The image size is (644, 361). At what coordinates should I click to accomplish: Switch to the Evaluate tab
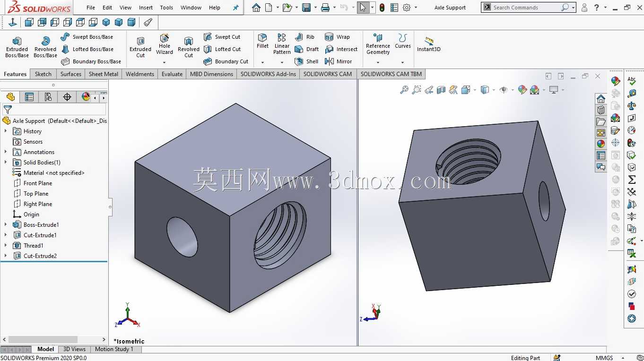tap(172, 74)
